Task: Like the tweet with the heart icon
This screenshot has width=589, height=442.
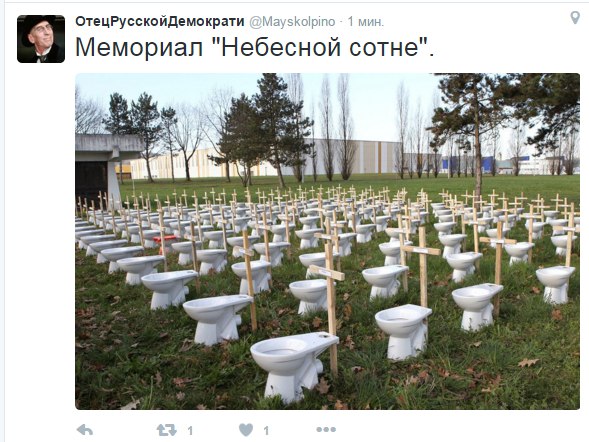Action: pos(246,430)
